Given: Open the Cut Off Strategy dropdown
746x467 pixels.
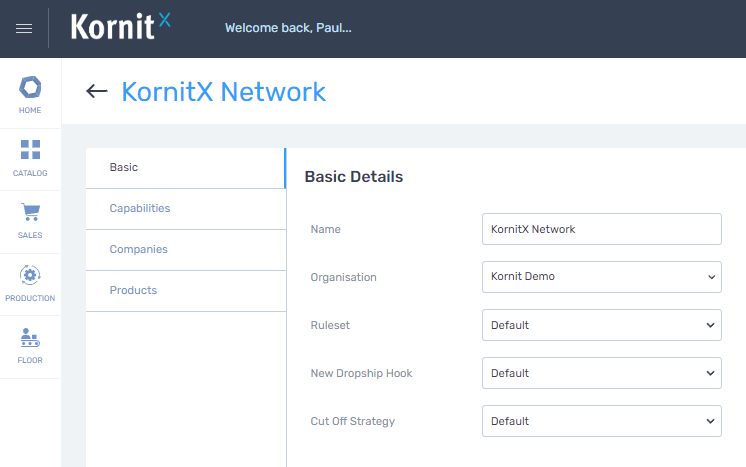Looking at the screenshot, I should (x=601, y=421).
